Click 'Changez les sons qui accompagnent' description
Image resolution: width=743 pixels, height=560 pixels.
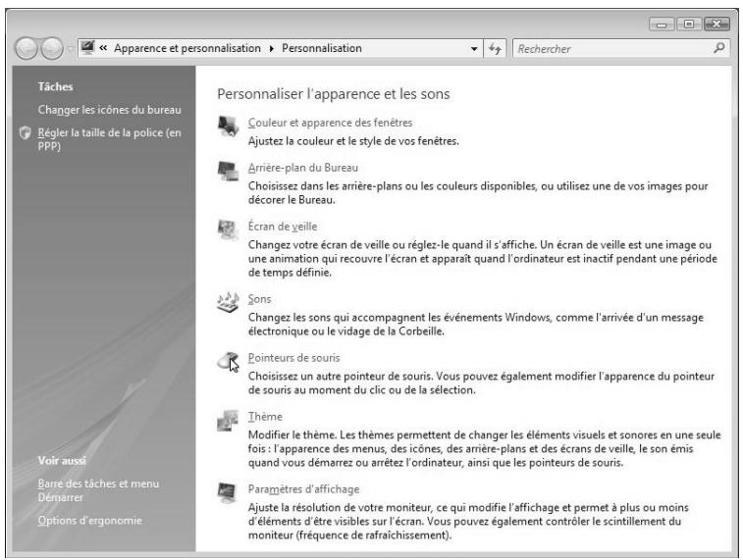click(x=476, y=325)
